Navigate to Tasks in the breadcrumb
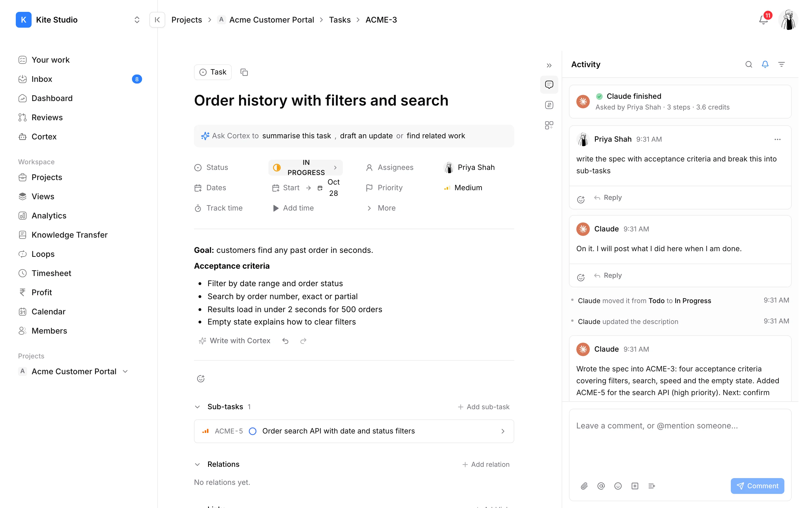 click(339, 20)
